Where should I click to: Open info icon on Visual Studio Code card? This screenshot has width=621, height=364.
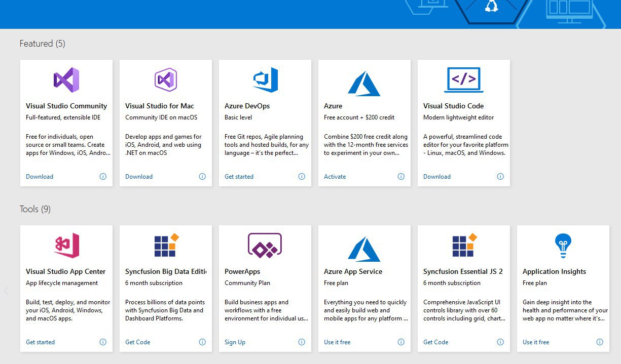[500, 177]
